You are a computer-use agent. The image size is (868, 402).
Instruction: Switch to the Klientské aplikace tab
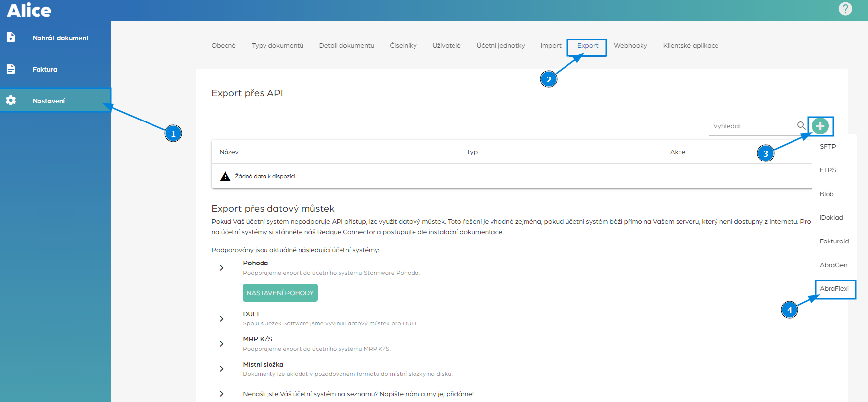[690, 45]
